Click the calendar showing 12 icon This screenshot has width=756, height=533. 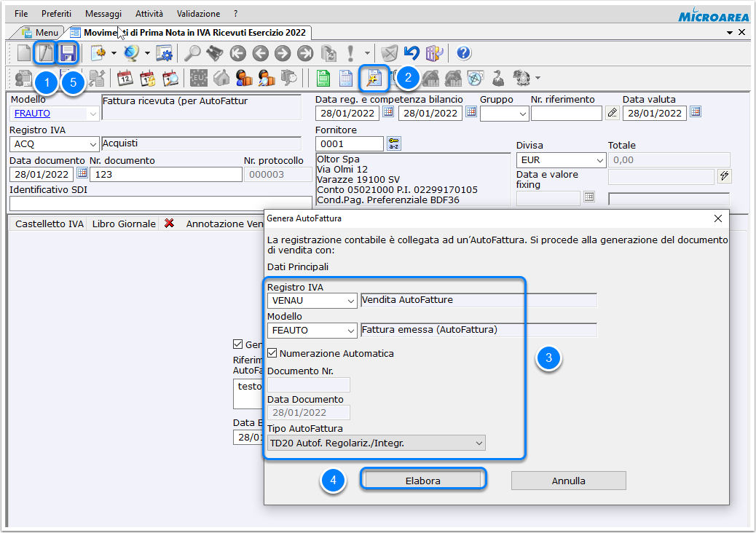[125, 78]
